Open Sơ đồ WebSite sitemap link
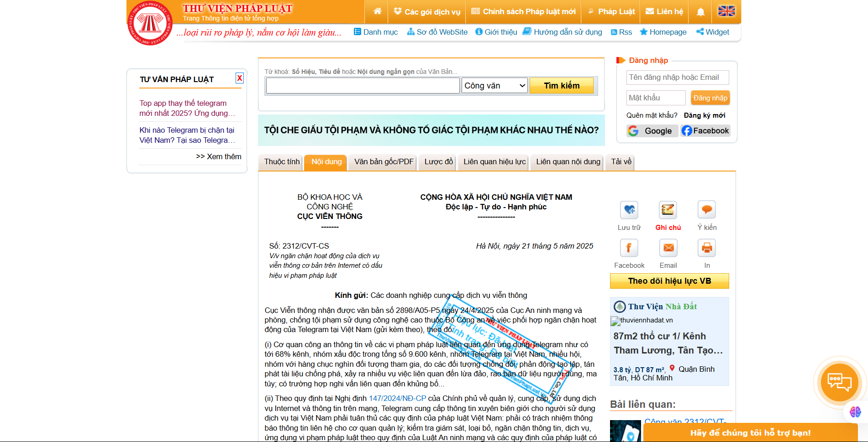 (x=437, y=32)
